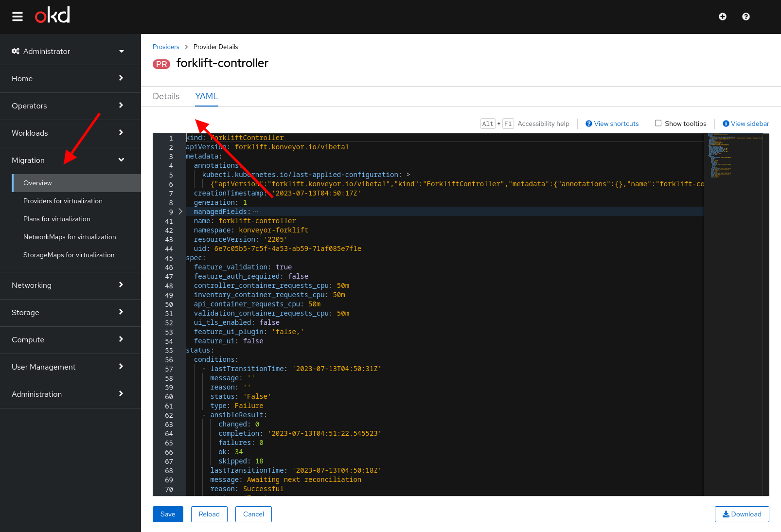The image size is (781, 532).
Task: Open the View shortcuts link
Action: click(x=612, y=124)
